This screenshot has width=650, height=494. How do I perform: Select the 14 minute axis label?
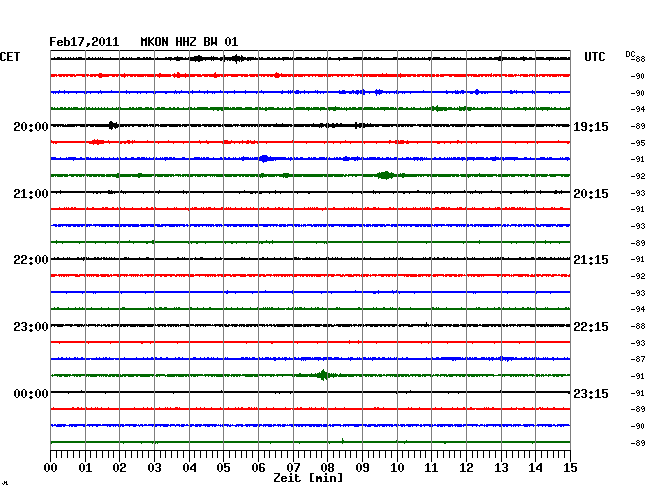pyautogui.click(x=535, y=467)
